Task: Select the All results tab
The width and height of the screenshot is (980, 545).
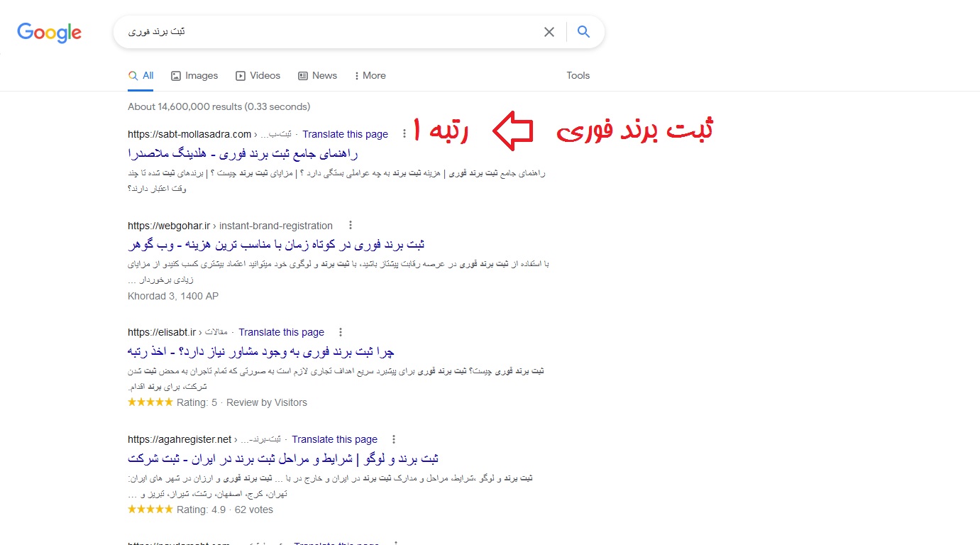Action: 141,75
